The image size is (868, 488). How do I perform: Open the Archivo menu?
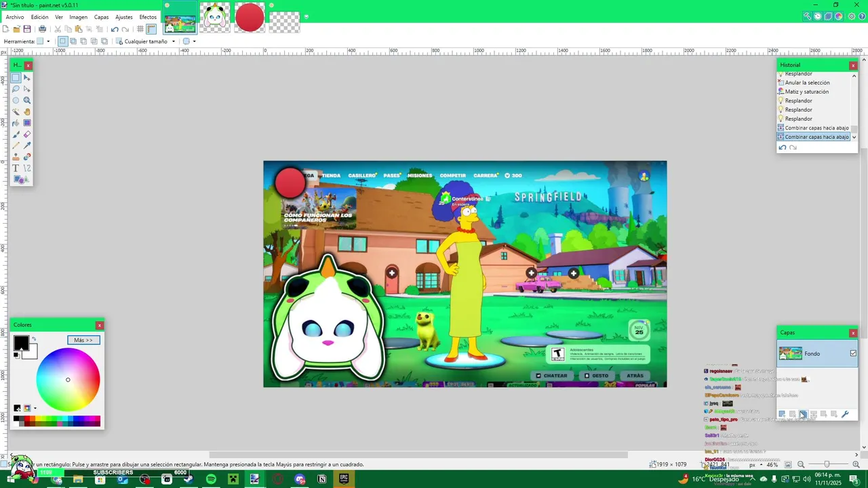pos(15,17)
